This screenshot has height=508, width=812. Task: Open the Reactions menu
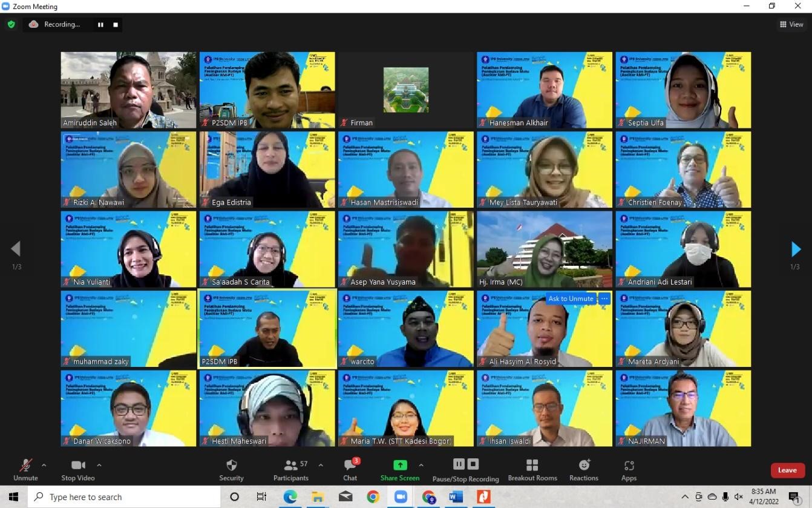point(583,470)
